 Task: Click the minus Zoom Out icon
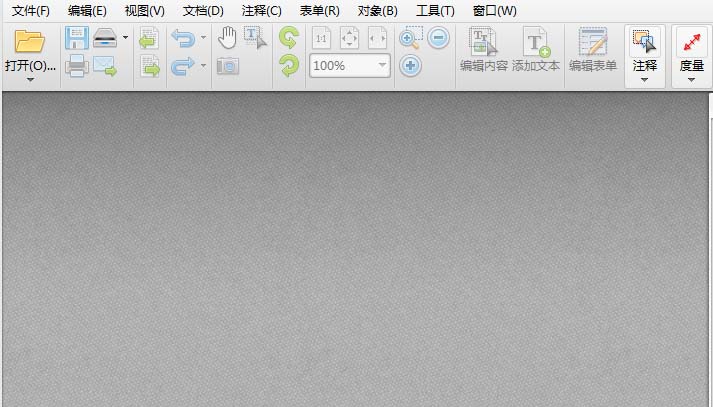pos(439,38)
